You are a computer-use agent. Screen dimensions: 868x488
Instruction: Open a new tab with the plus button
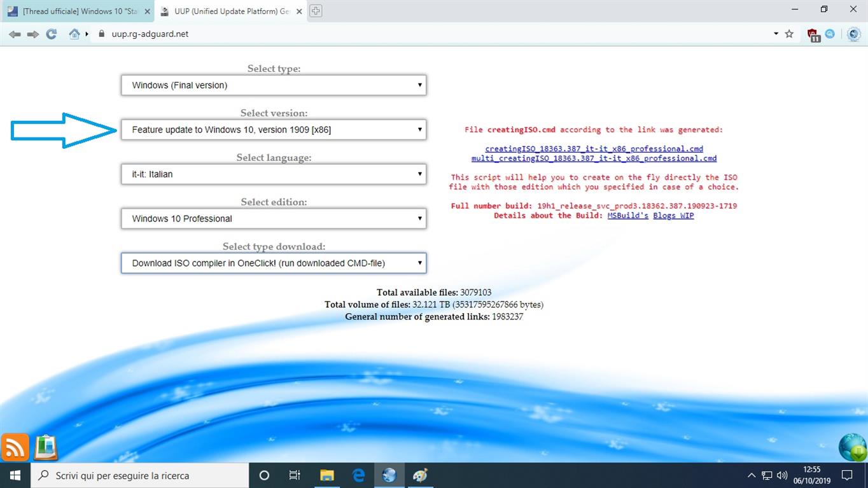point(316,11)
